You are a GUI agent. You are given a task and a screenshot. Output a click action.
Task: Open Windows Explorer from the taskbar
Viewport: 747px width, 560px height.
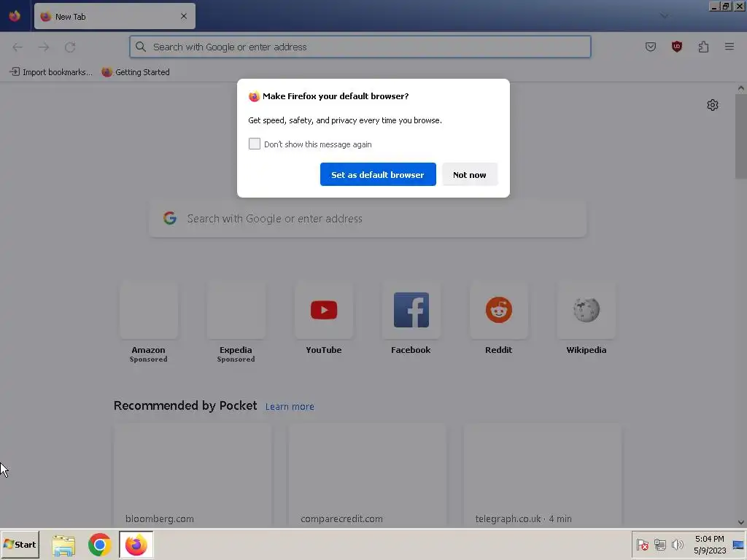tap(63, 545)
